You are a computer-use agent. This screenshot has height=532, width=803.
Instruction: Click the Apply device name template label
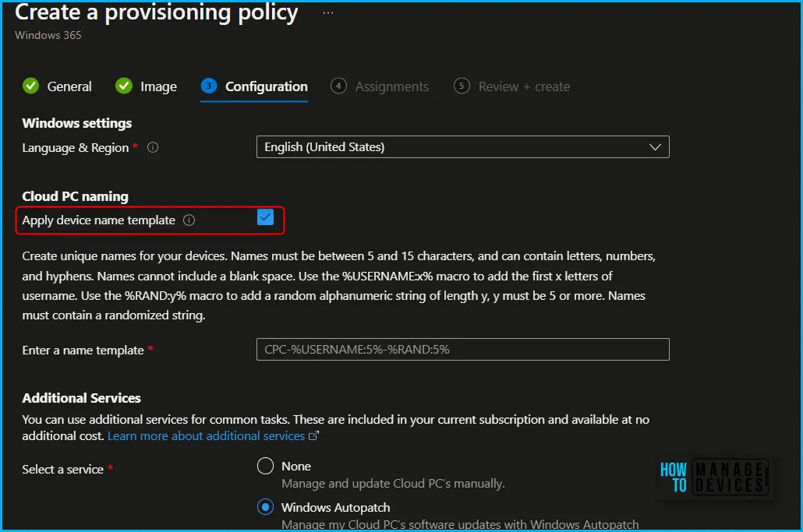coord(98,220)
